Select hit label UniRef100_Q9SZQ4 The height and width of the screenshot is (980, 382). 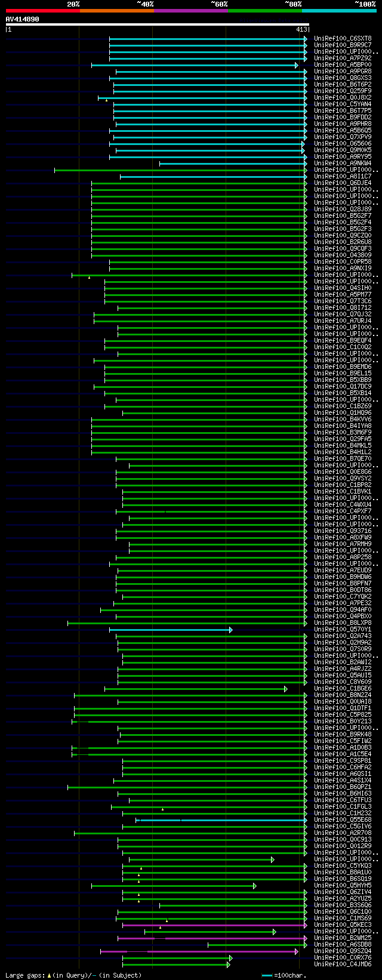(x=343, y=951)
